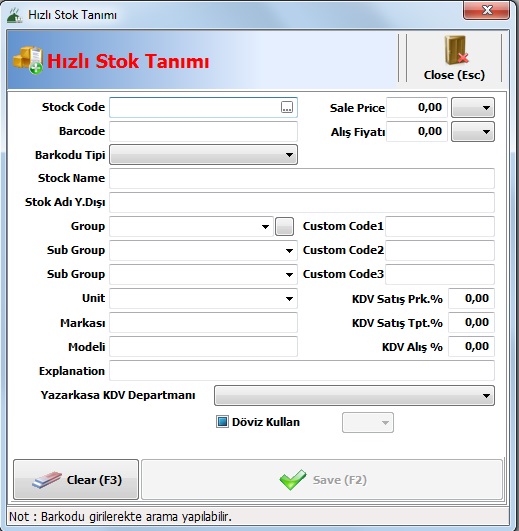The width and height of the screenshot is (519, 531).
Task: Expand the Sale Price currency dropdown
Action: (x=473, y=108)
